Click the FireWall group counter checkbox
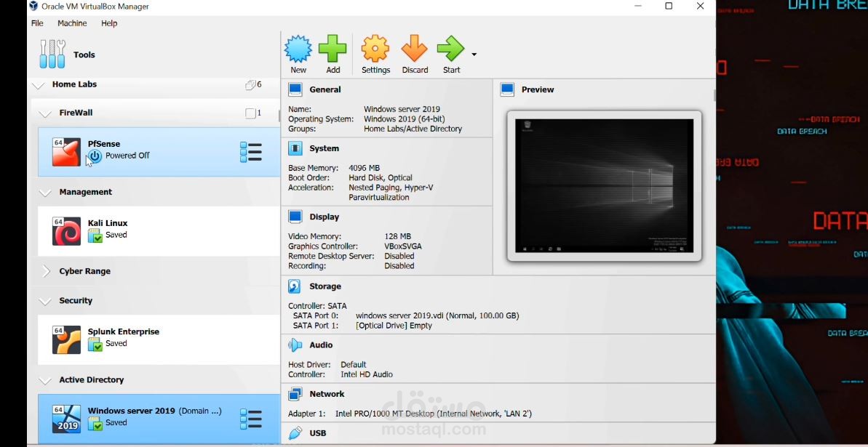Viewport: 868px width, 447px height. (250, 113)
